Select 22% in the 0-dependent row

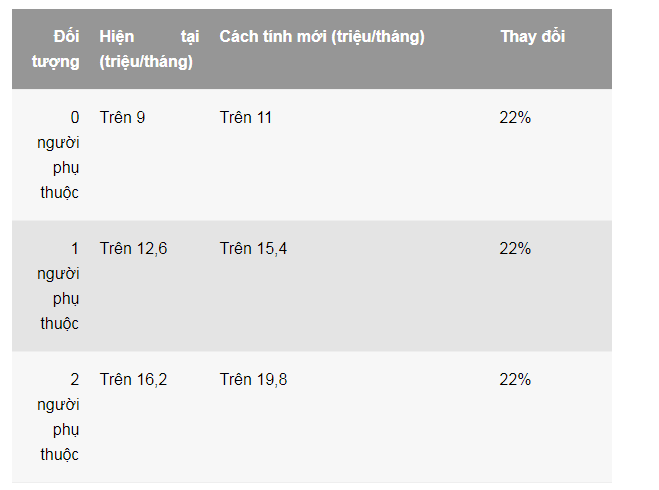click(x=515, y=118)
